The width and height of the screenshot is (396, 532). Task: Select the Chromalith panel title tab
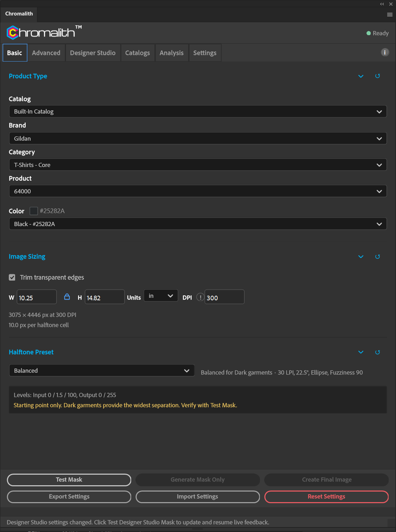19,14
